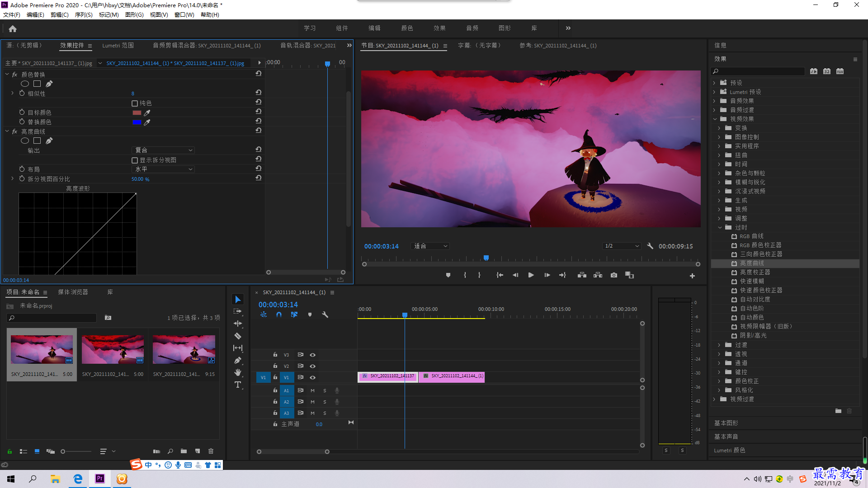The width and height of the screenshot is (868, 488).
Task: Switch to the 颜色 workspace
Action: click(x=407, y=28)
